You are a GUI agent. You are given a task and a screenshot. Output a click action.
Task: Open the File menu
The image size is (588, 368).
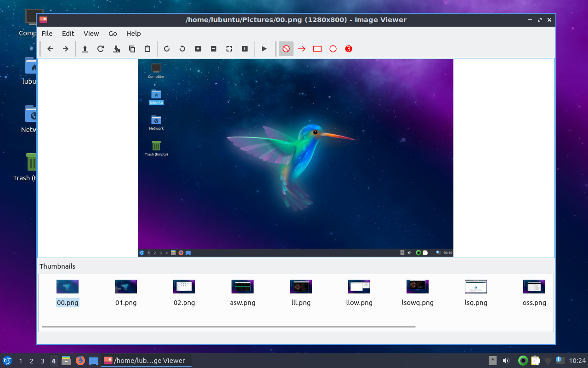click(47, 34)
